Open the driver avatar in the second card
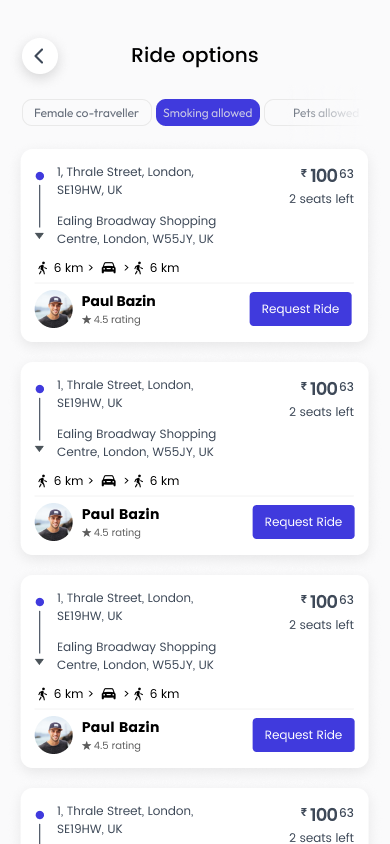Screen dimensions: 390x844 coord(54,522)
